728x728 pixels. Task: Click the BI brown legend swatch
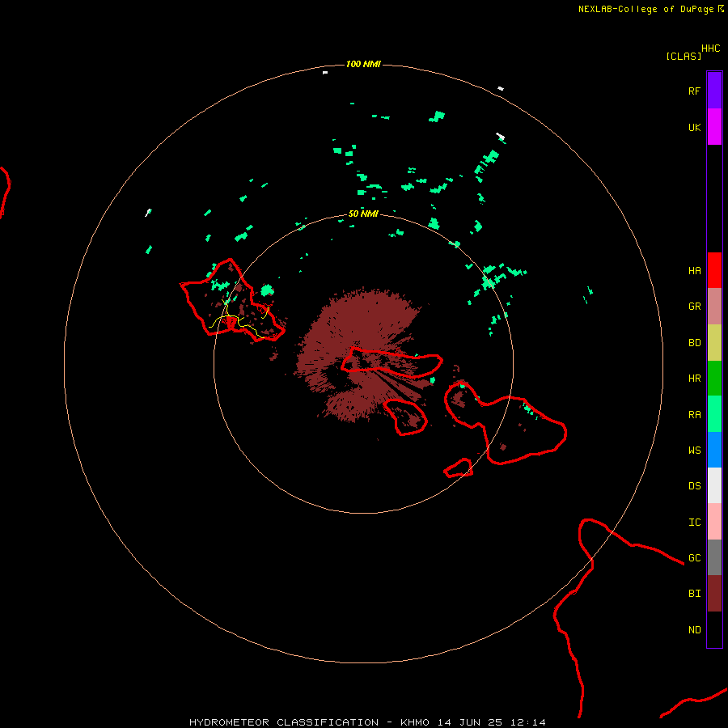(x=714, y=594)
